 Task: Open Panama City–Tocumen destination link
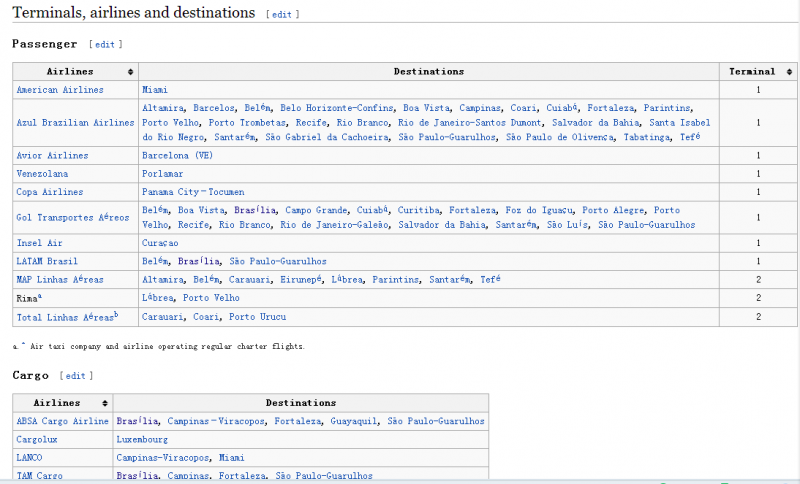[x=193, y=192]
